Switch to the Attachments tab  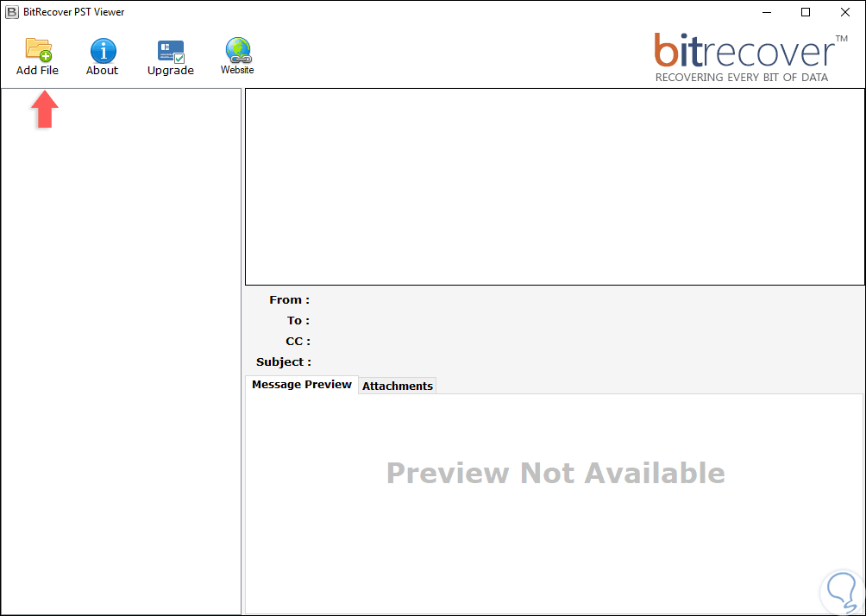397,386
